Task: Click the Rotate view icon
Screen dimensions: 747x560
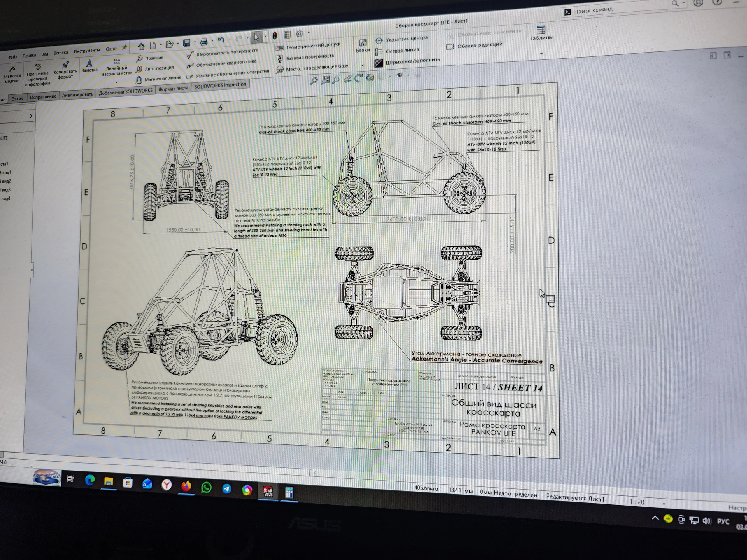Action: 358,78
